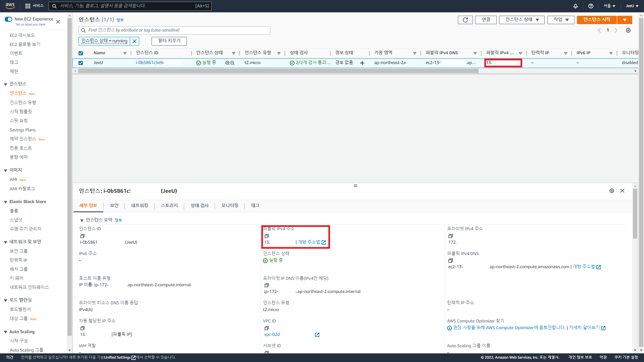Toggle New EC2 Experience switch off
The width and height of the screenshot is (644, 362).
coord(8,19)
